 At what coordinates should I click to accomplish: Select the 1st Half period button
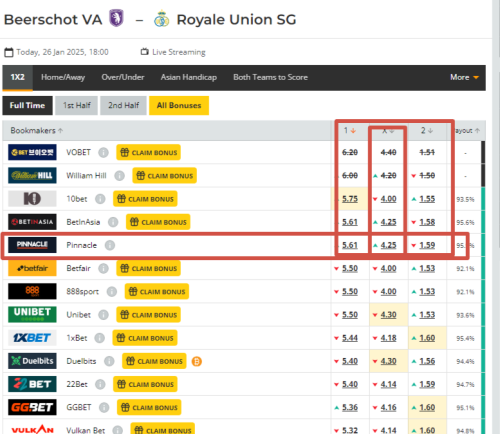point(77,106)
